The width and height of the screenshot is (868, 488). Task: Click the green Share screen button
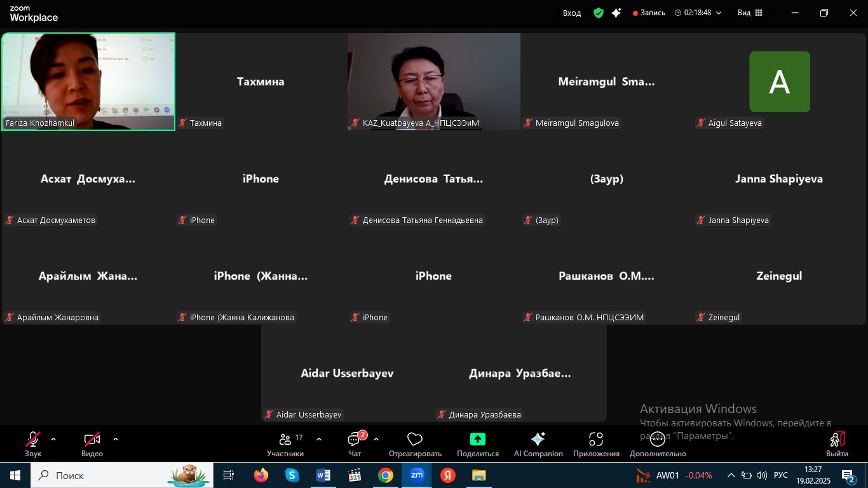(x=477, y=443)
